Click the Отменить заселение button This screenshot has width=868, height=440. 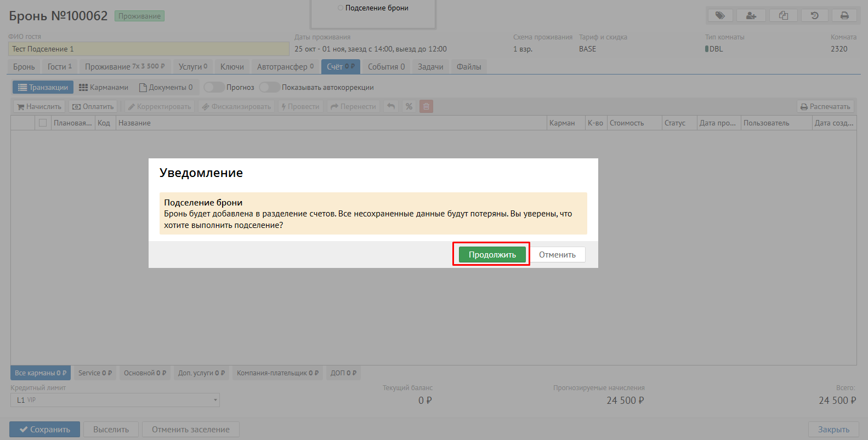tap(191, 430)
